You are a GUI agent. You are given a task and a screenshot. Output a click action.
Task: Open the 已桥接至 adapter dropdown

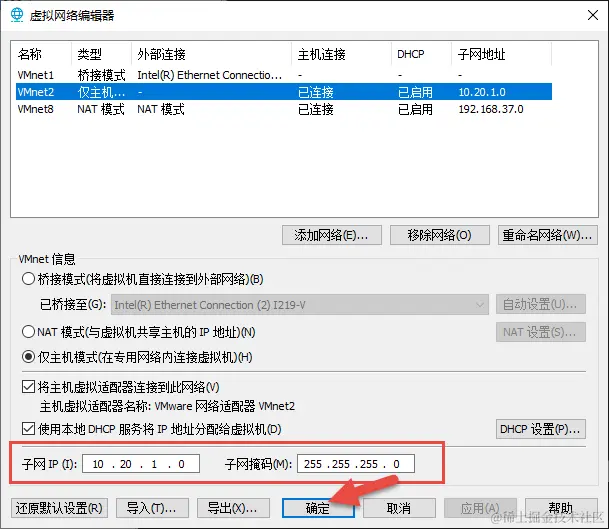pyautogui.click(x=300, y=305)
